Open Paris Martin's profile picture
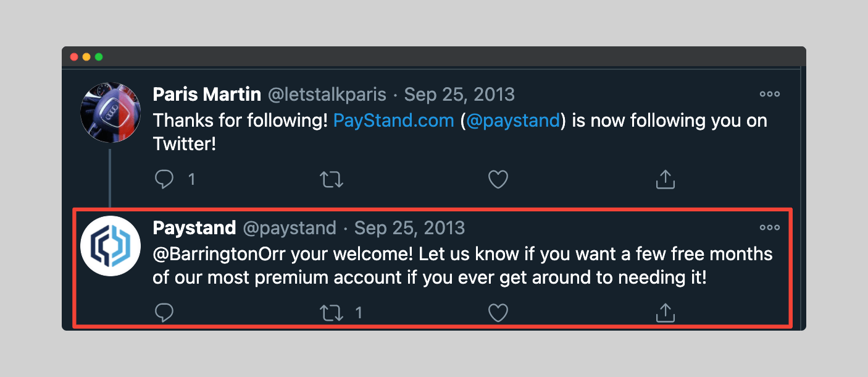This screenshot has height=377, width=868. (111, 112)
